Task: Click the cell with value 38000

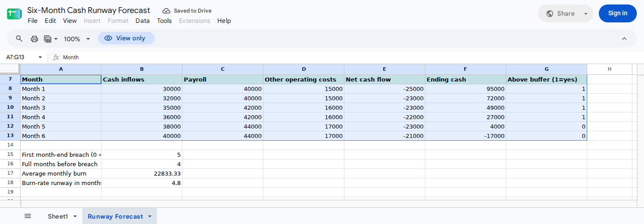Action: click(142, 126)
